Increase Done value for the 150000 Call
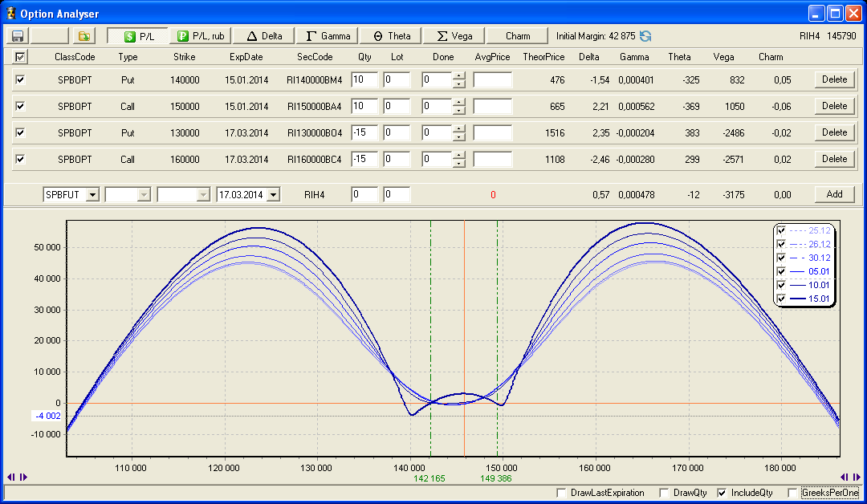867x504 pixels. (458, 102)
